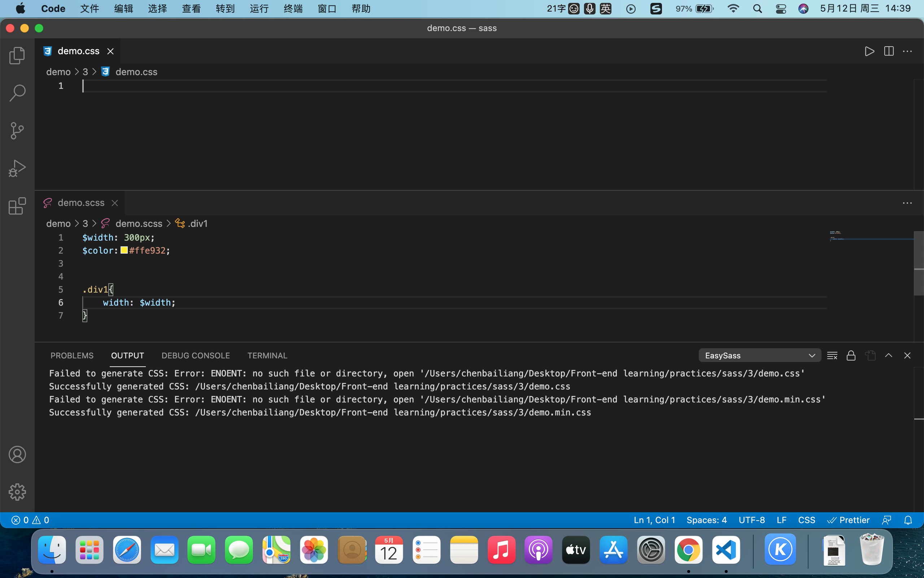Viewport: 924px width, 578px height.
Task: Open More Actions for the demo.css editor group
Action: (907, 51)
